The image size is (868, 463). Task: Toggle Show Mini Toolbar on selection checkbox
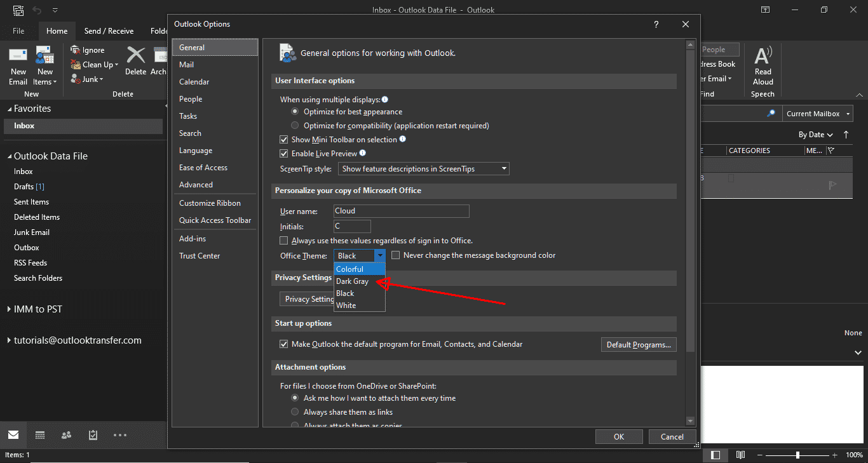point(284,140)
